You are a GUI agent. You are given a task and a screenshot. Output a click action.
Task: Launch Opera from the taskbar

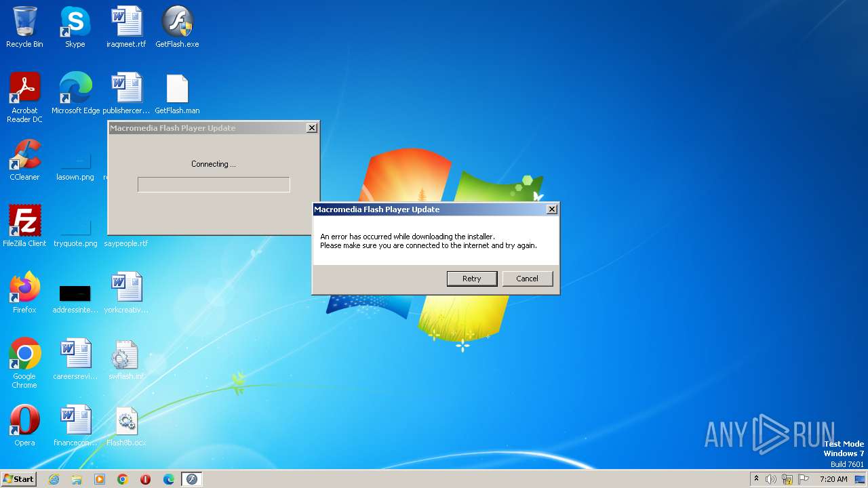coord(146,479)
